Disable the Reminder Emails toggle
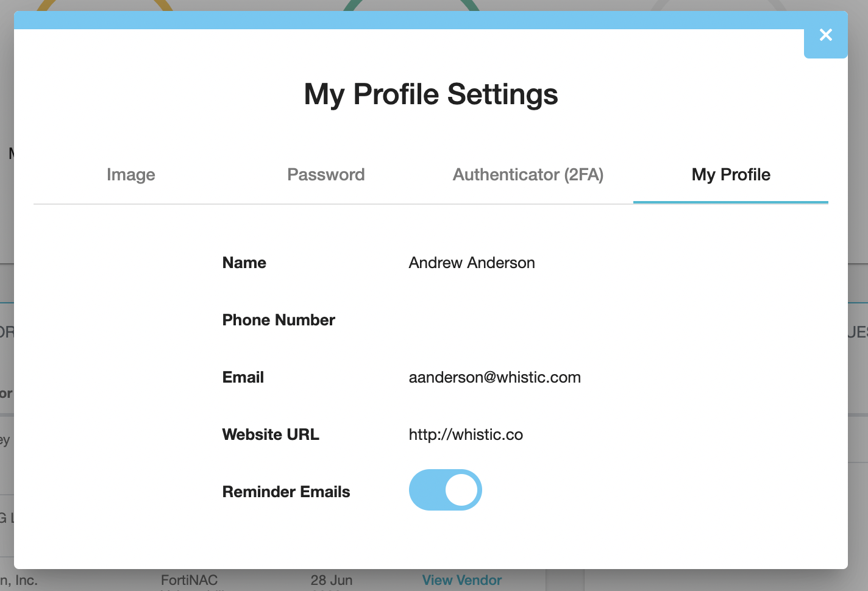This screenshot has height=591, width=868. [446, 490]
